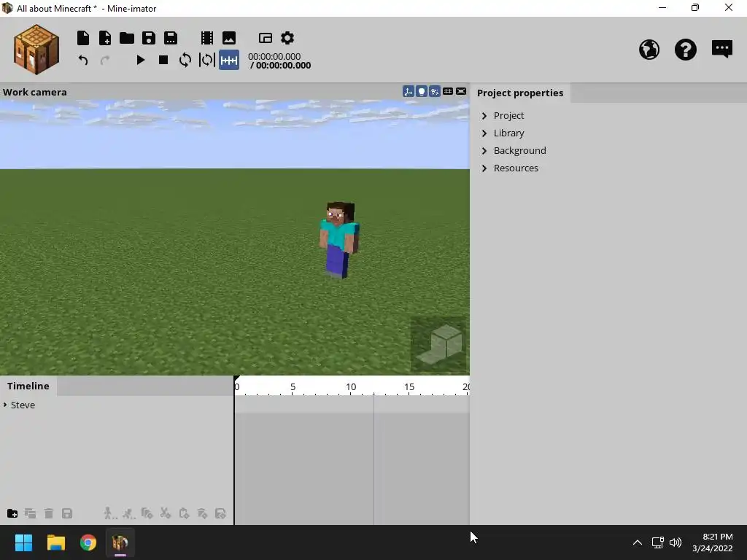Show hidden system tray icons
747x560 pixels.
pyautogui.click(x=638, y=542)
